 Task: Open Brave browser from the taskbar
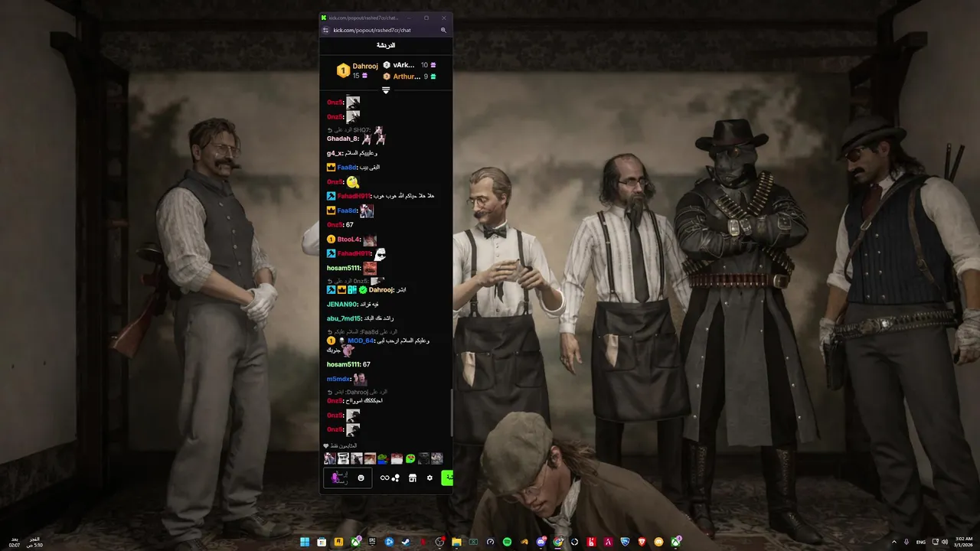click(642, 542)
